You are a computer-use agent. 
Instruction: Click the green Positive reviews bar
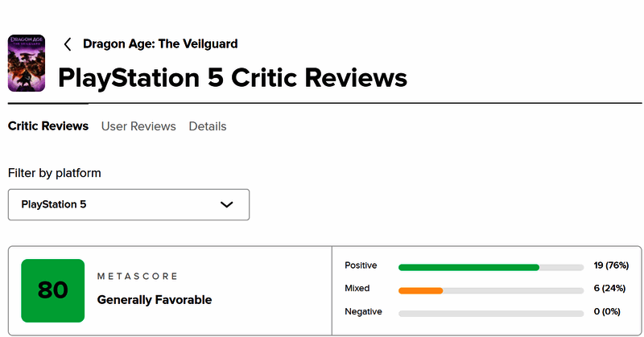[469, 267]
